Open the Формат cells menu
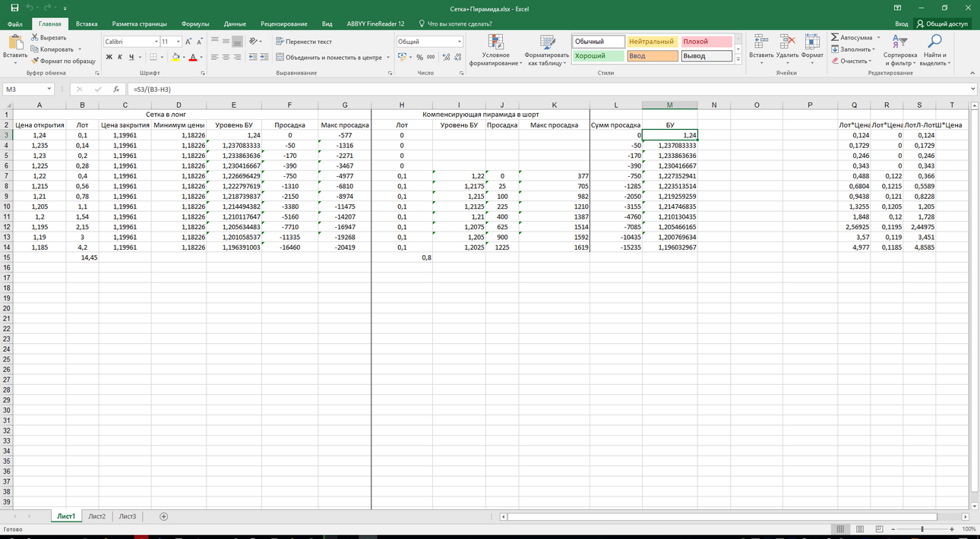This screenshot has height=539, width=980. coord(812,48)
